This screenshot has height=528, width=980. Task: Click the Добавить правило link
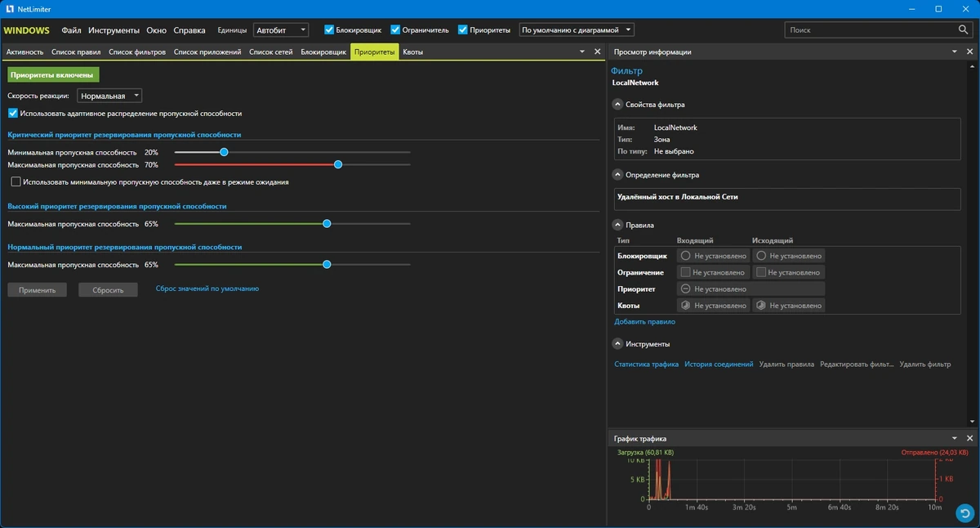[645, 322]
